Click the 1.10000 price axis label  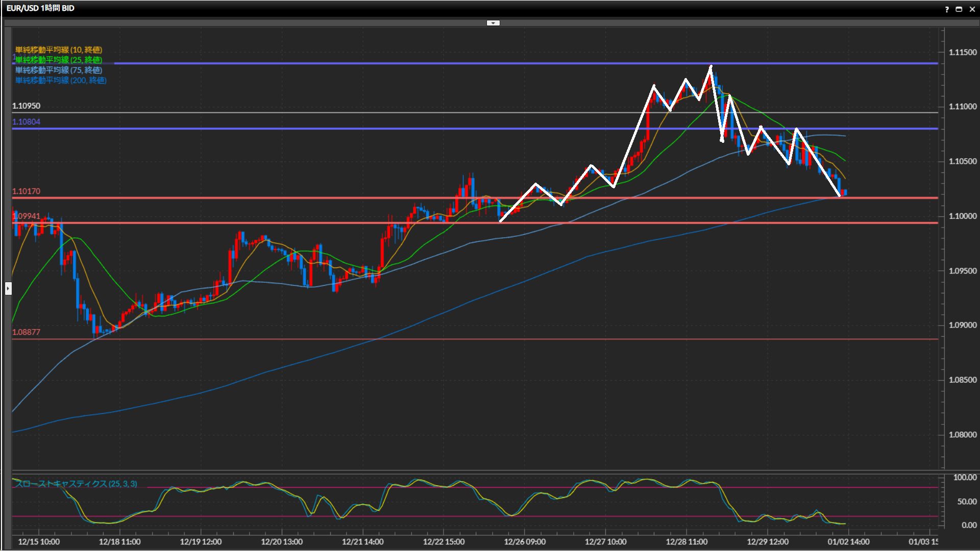(x=962, y=216)
